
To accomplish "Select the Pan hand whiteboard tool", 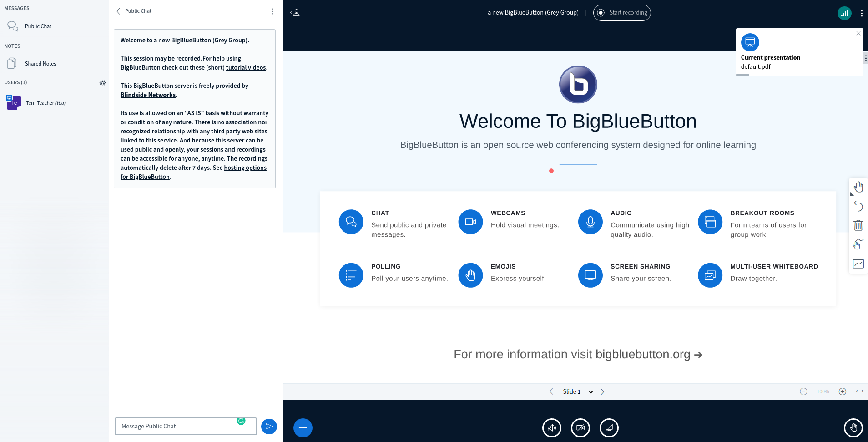I will point(858,187).
